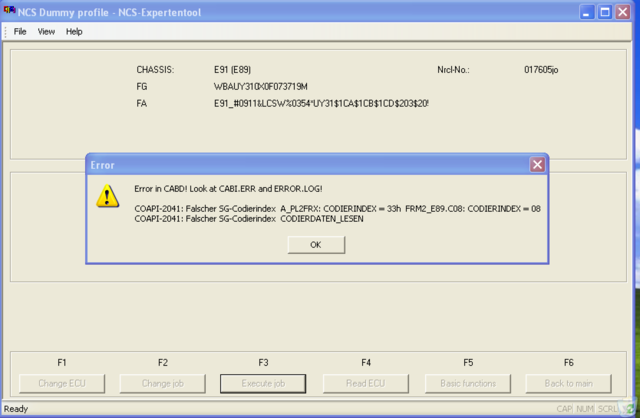Select the Basic functions button

tap(467, 383)
